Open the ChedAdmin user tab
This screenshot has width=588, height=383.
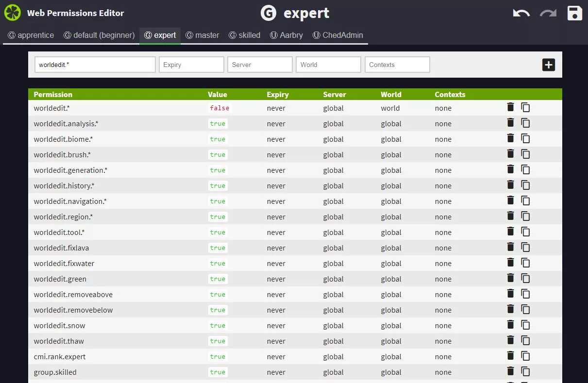pos(338,35)
